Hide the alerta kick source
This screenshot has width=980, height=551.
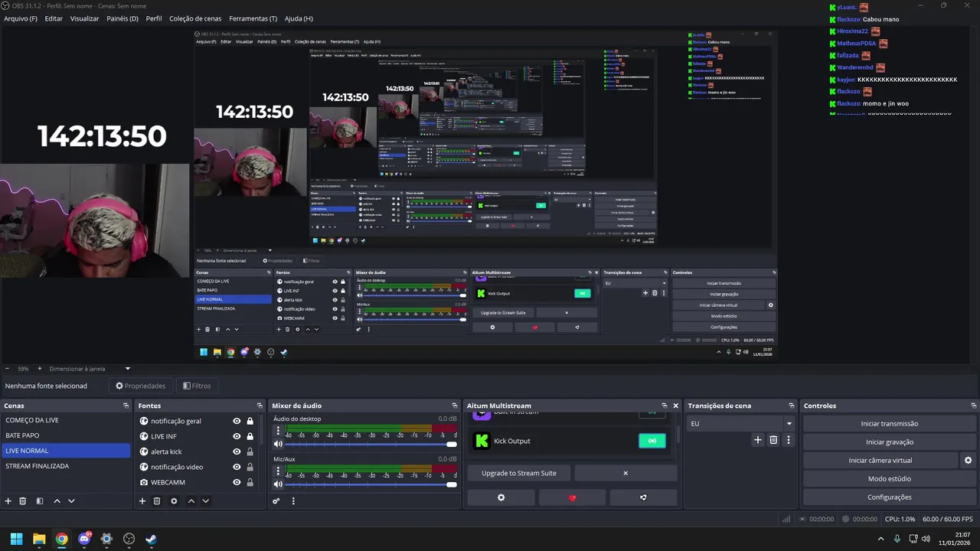[237, 452]
